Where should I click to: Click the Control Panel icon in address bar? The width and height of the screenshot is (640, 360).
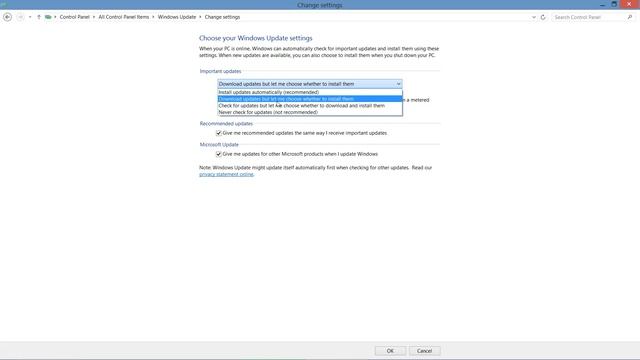[48, 17]
